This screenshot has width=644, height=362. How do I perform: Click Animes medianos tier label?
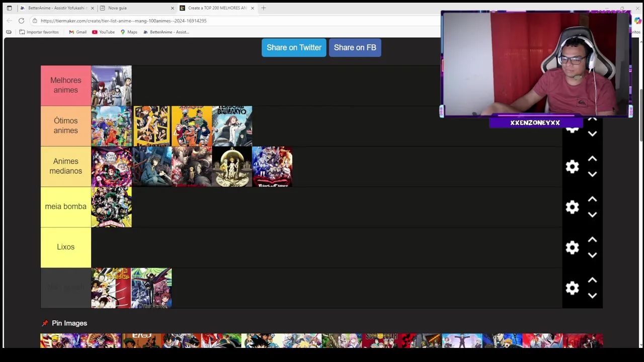point(65,166)
